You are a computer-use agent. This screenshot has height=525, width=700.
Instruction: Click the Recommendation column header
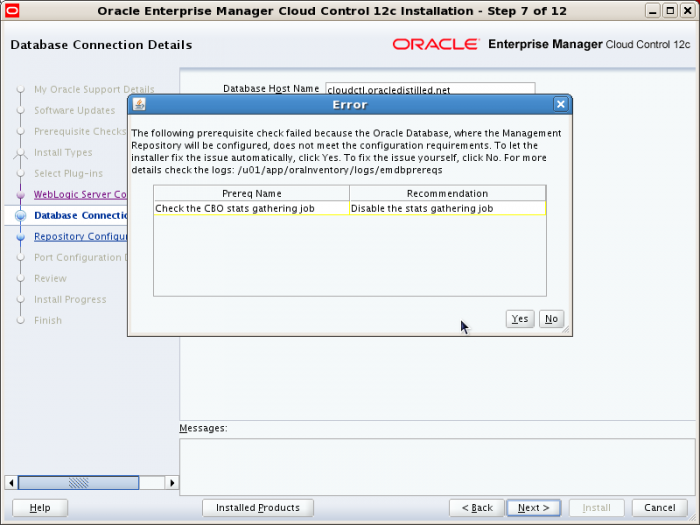pyautogui.click(x=447, y=193)
